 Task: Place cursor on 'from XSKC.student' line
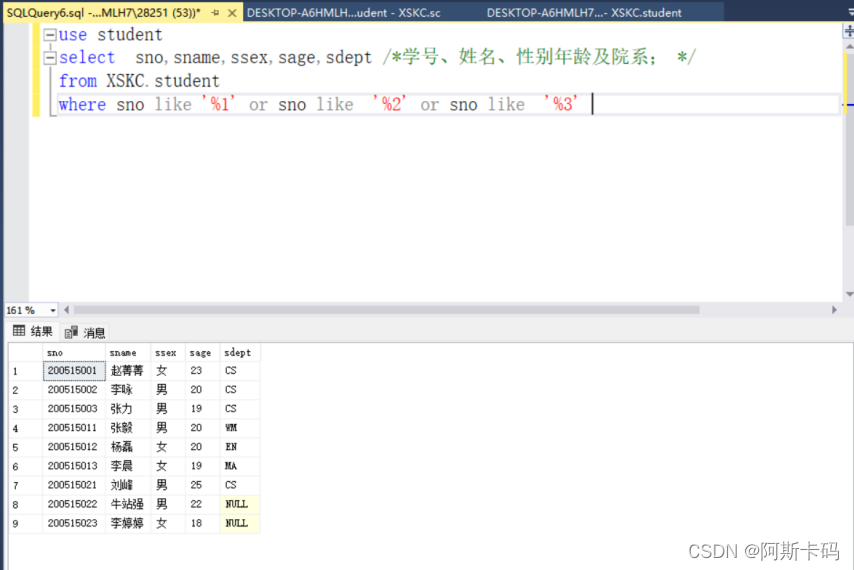139,81
